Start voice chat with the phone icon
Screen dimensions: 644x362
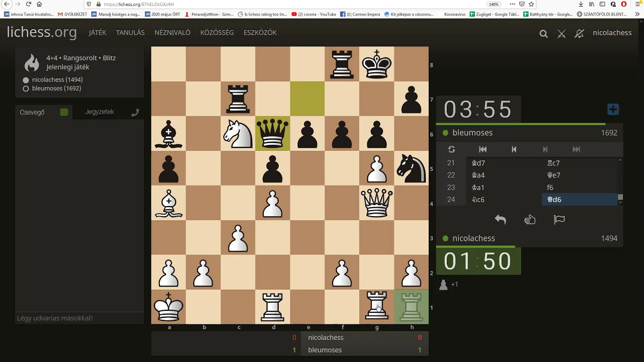[135, 113]
